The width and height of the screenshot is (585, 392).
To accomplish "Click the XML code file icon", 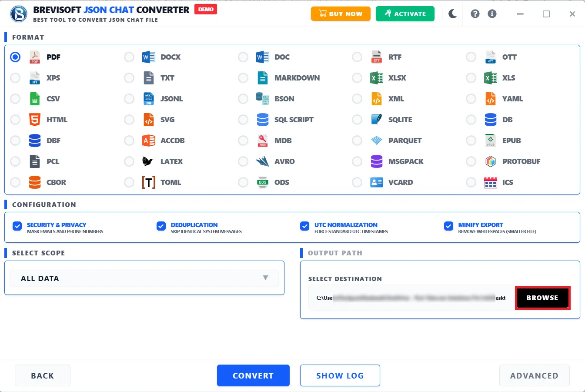I will click(x=377, y=99).
